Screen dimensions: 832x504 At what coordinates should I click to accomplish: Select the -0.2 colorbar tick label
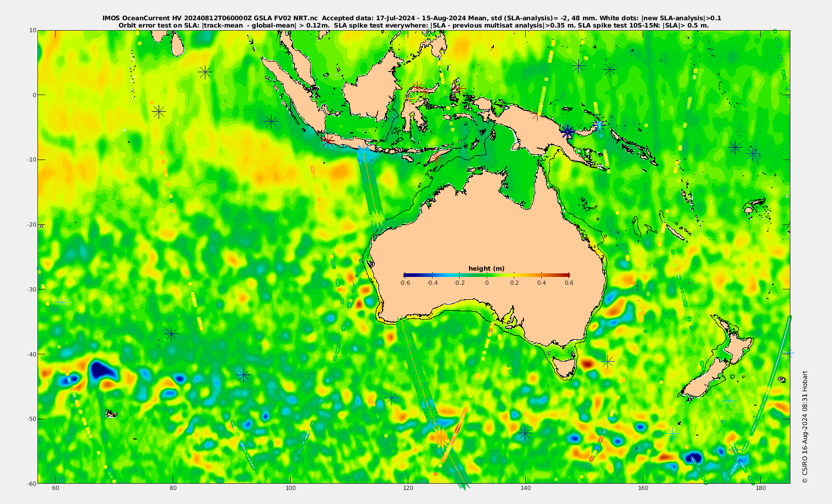[459, 283]
